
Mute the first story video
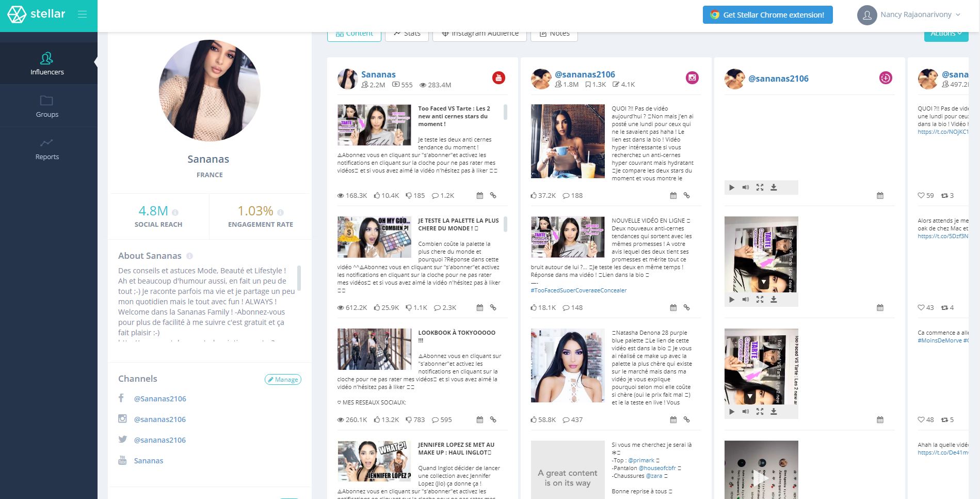click(746, 188)
